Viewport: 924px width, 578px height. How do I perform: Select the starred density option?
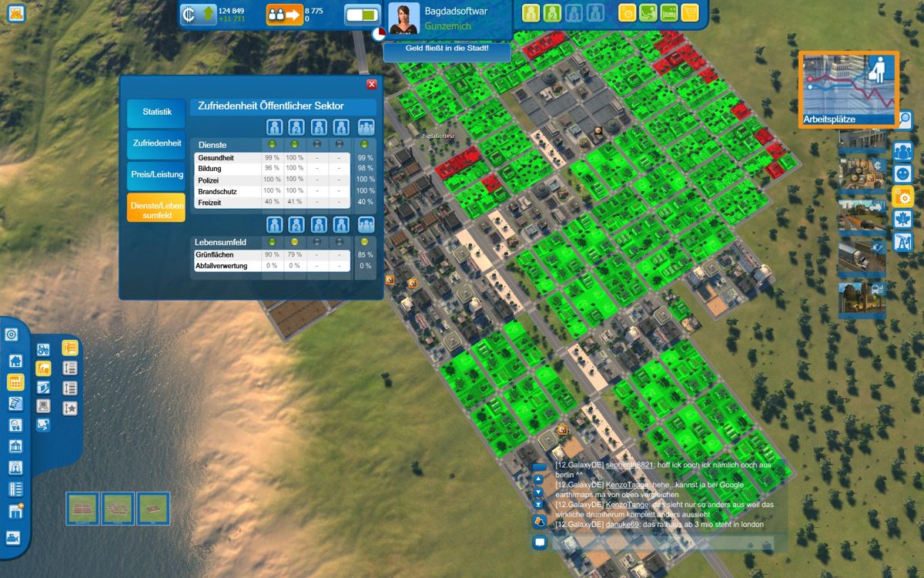coord(70,408)
